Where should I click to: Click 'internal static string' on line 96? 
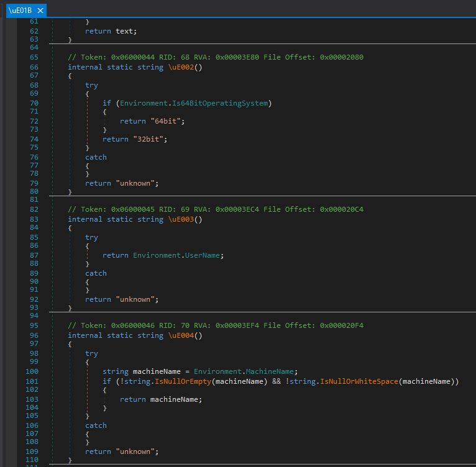click(116, 335)
